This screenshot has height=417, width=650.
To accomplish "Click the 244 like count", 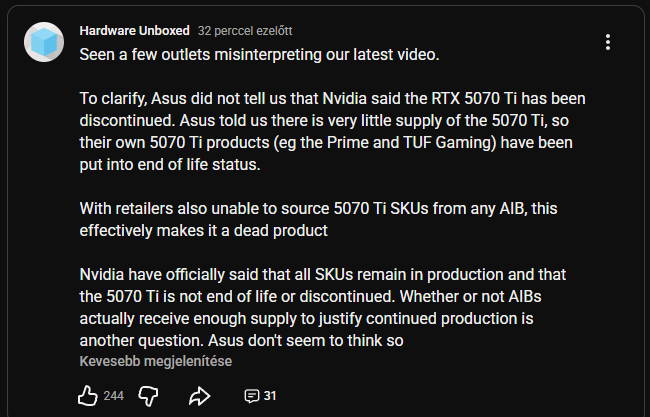I will 113,396.
